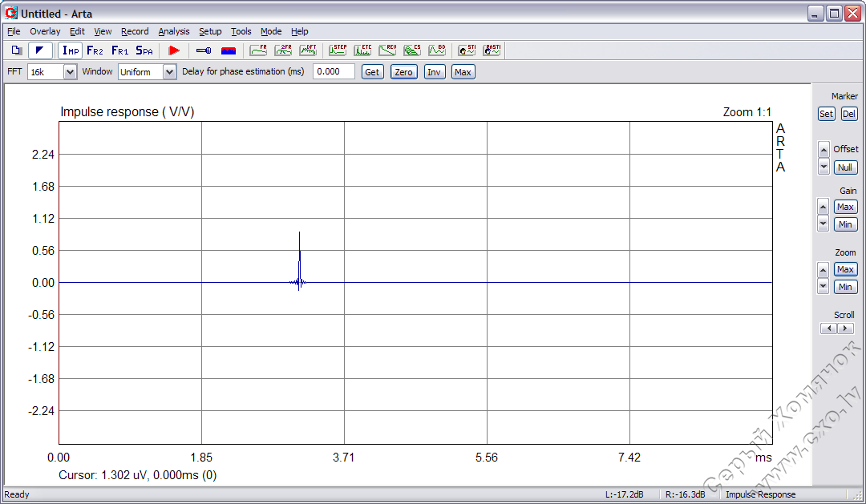The width and height of the screenshot is (866, 504).
Task: Open the Tools menu
Action: pyautogui.click(x=241, y=31)
